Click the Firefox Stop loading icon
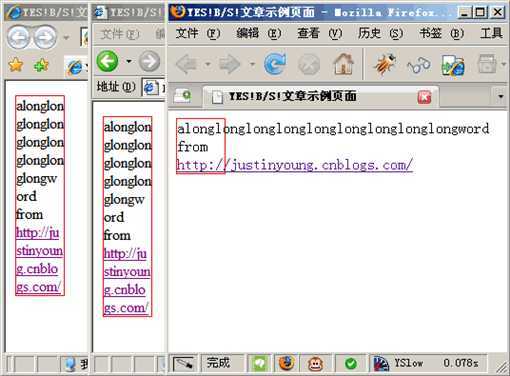Viewport: 510px width, 376px height. click(x=308, y=64)
